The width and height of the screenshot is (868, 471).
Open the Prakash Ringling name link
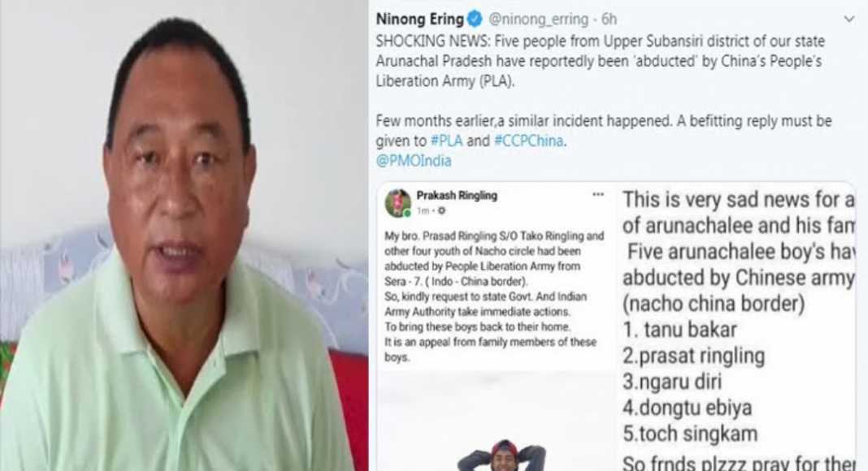(457, 195)
